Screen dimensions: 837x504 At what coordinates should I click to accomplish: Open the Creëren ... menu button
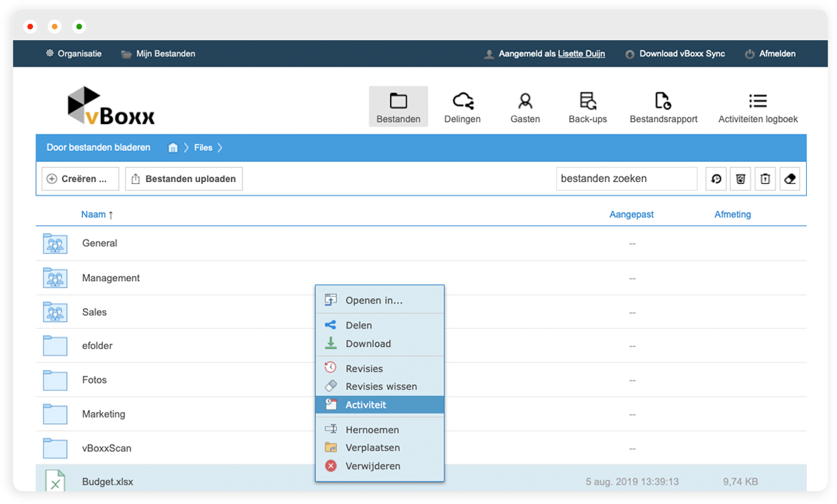80,179
